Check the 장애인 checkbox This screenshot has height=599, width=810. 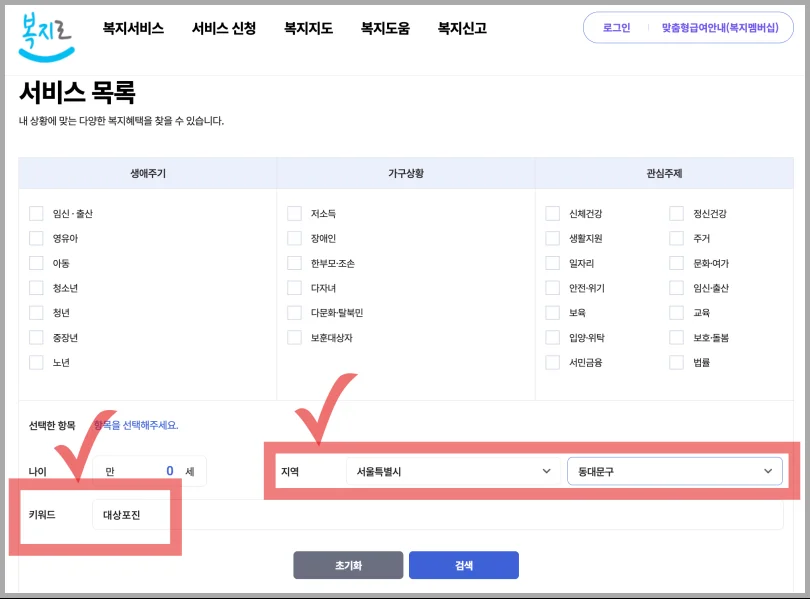pyautogui.click(x=295, y=238)
